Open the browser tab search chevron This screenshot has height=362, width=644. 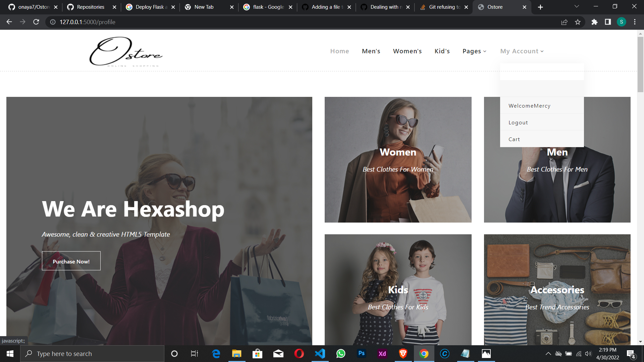(576, 6)
